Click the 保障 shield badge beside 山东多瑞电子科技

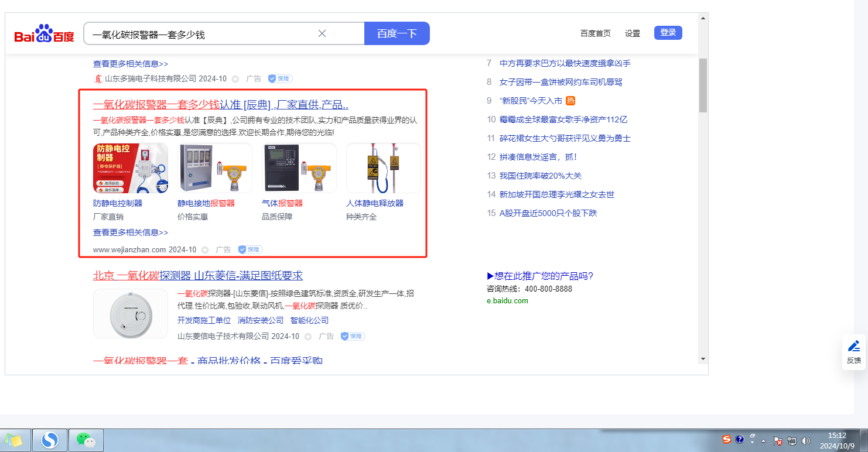coord(280,78)
